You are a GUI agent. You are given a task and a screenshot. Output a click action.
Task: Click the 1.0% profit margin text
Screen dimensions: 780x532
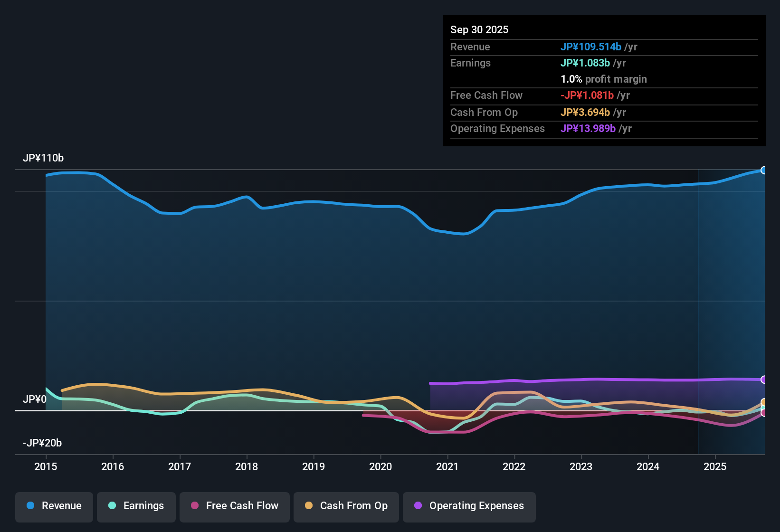pyautogui.click(x=603, y=79)
